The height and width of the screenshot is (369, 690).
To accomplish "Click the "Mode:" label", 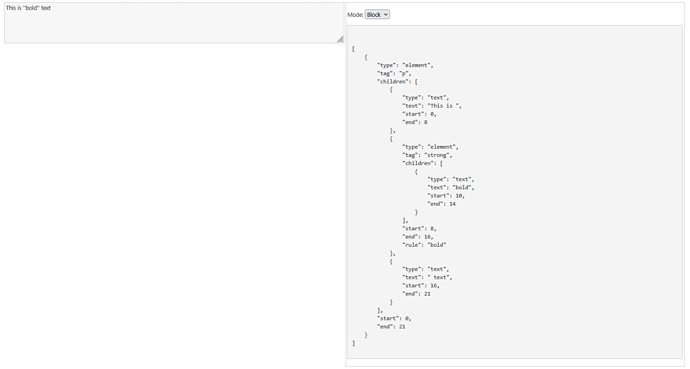I will point(355,15).
